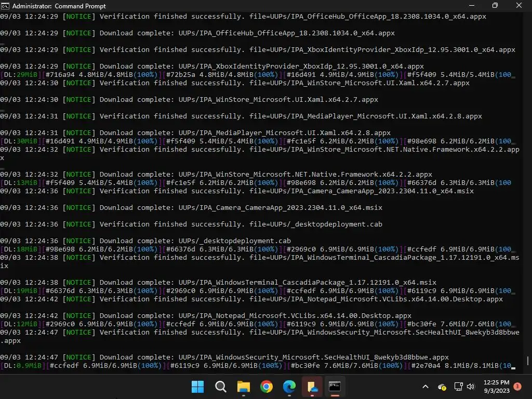The image size is (532, 399).
Task: Click the 'Download complete' MediaPlayer UI.Xaml.x64.2.8 line
Action: pos(195,132)
